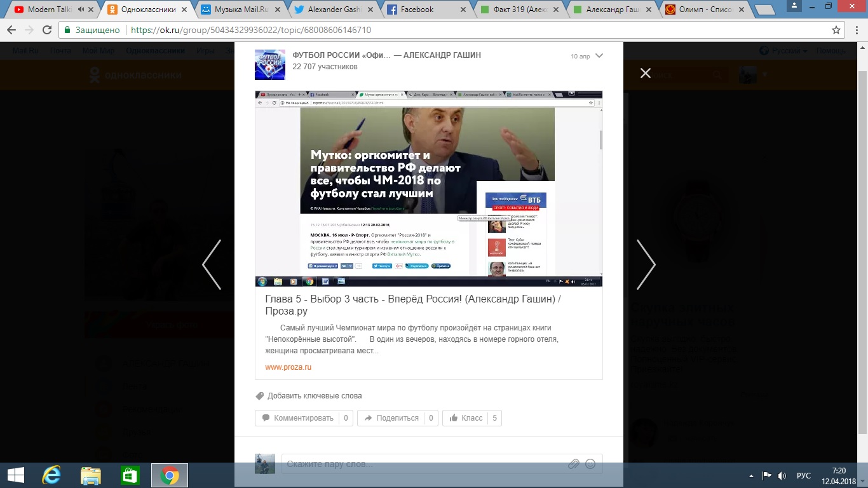Click the address bar URL ok.ru/group
Image resolution: width=868 pixels, height=488 pixels.
(251, 30)
